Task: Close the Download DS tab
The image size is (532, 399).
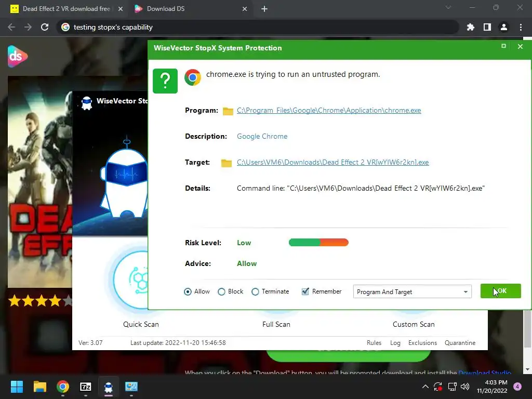Action: click(x=245, y=9)
